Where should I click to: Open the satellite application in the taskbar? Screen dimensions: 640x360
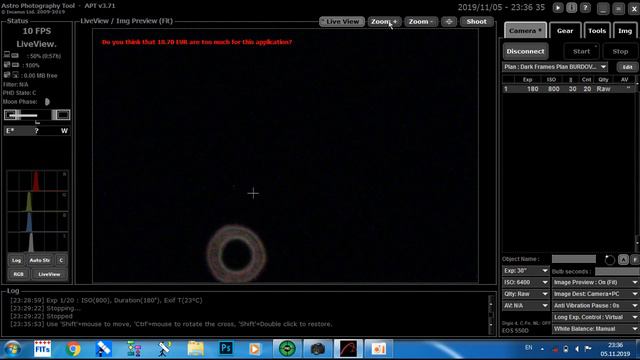pyautogui.click(x=103, y=349)
